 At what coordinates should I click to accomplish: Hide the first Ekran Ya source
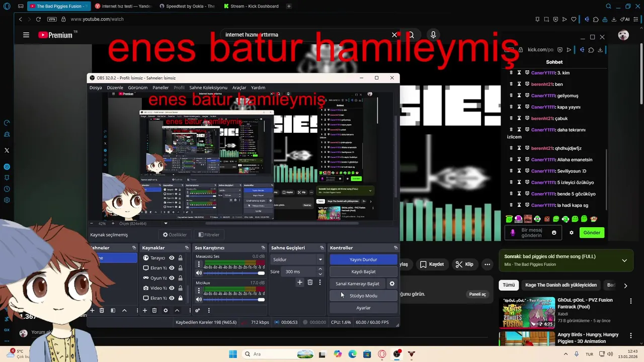172,268
